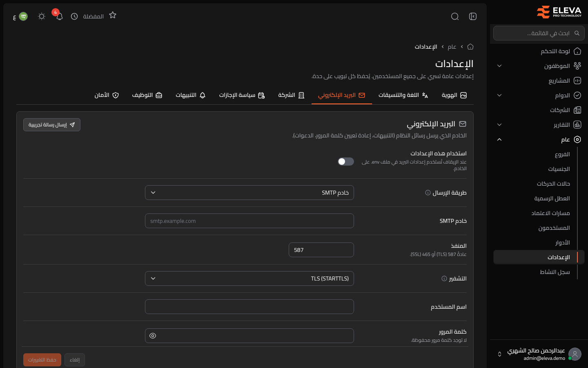
Task: Open الشركات companies icon in sidebar
Action: point(577,110)
